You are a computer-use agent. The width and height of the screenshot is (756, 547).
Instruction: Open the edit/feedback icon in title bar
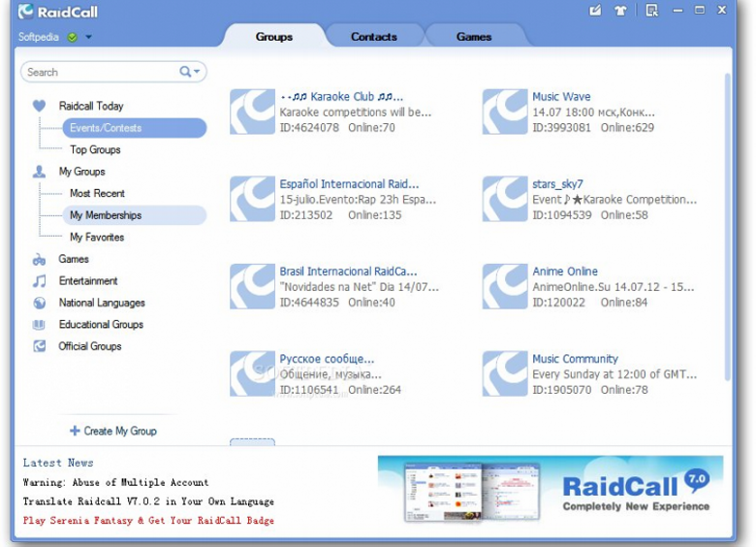click(x=595, y=10)
